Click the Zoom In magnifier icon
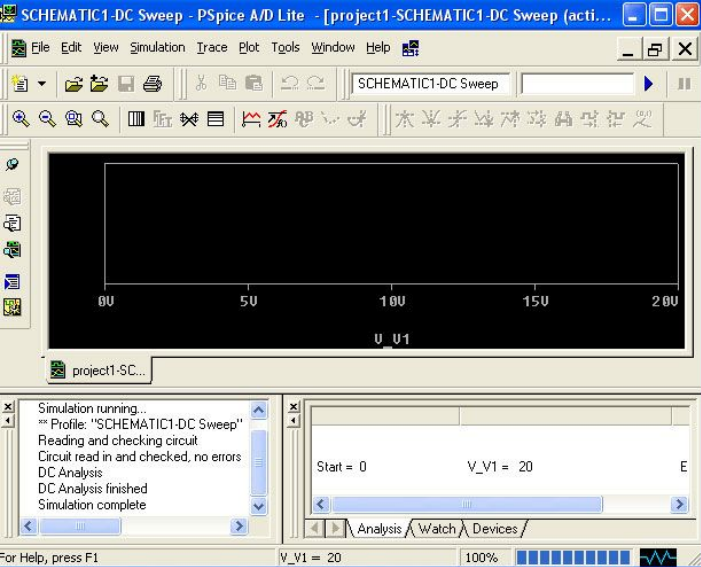The width and height of the screenshot is (701, 567). (x=21, y=119)
